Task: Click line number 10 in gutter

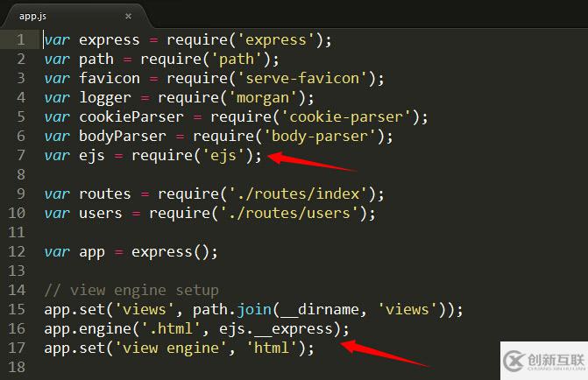Action: pos(17,213)
